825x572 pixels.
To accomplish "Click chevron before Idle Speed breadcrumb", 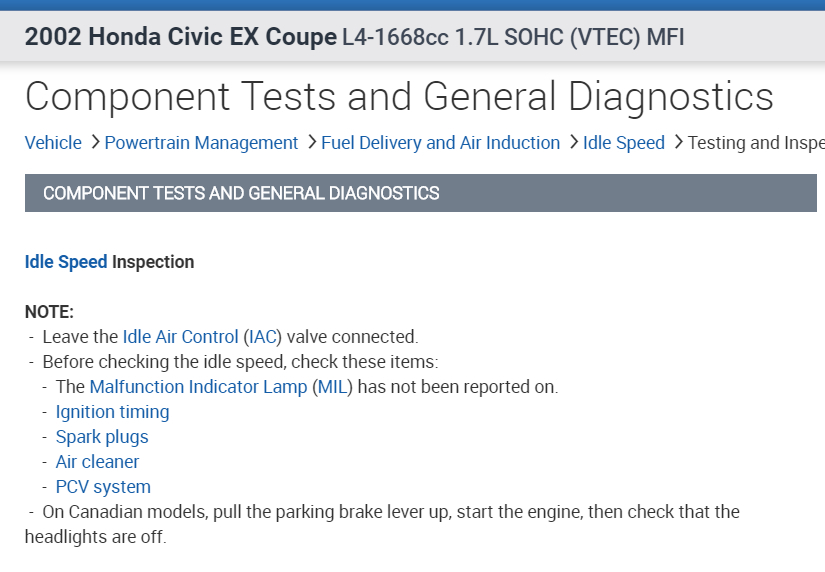I will (x=574, y=142).
